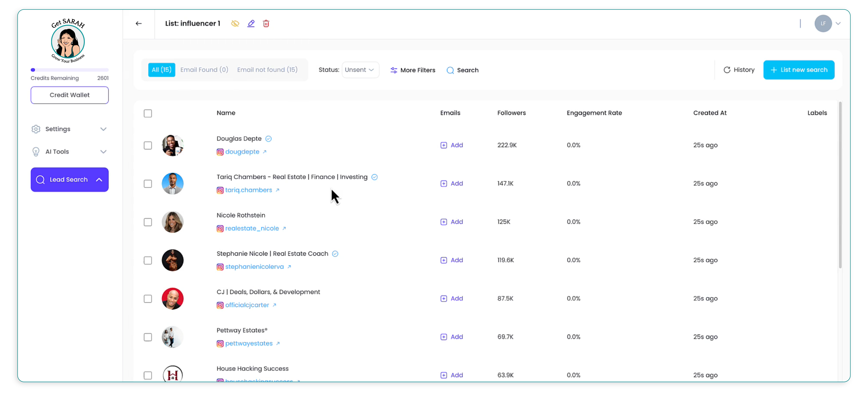Switch to Email Found (0) tab
The width and height of the screenshot is (868, 403).
tap(204, 70)
